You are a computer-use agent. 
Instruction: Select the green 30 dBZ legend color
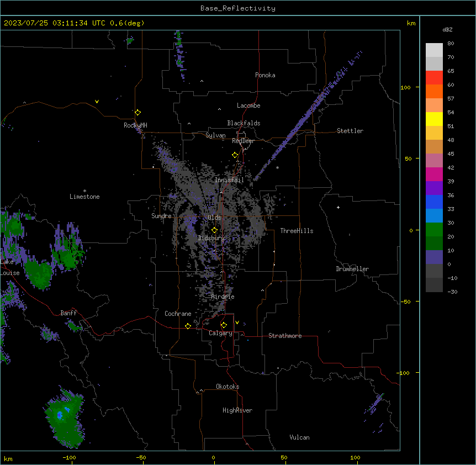434,230
